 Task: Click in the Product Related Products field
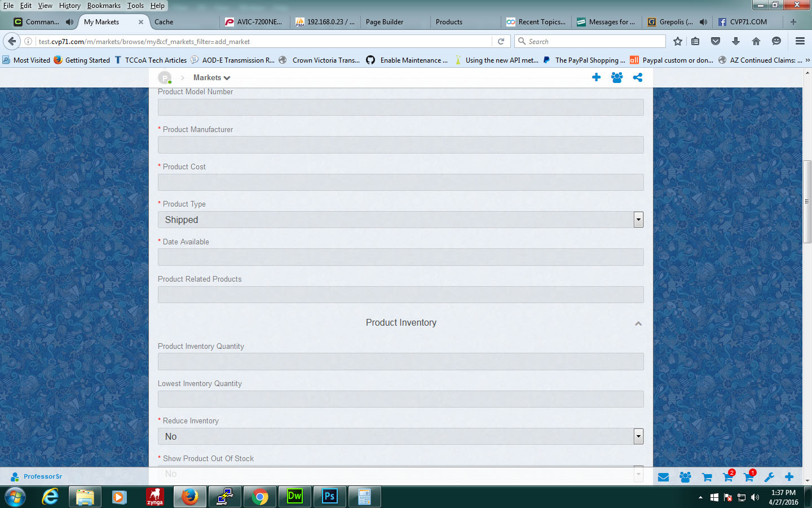point(400,295)
